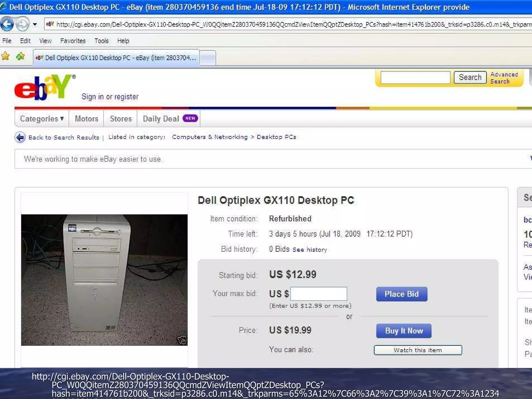The height and width of the screenshot is (399, 532).
Task: Open the Tools menu
Action: [101, 41]
